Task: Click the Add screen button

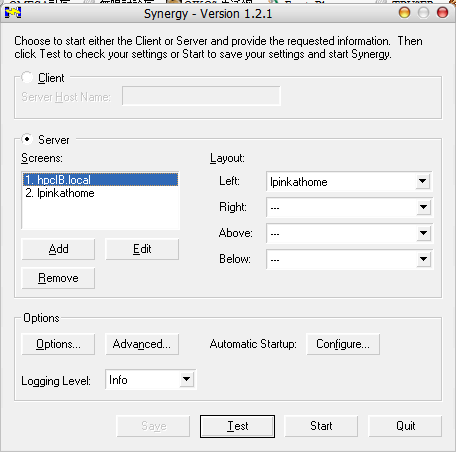Action: 58,249
